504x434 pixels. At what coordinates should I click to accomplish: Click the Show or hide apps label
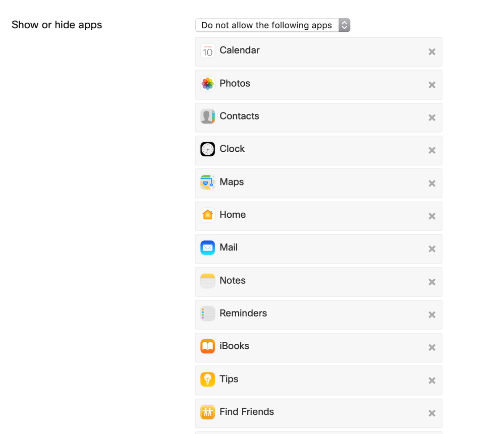[57, 25]
